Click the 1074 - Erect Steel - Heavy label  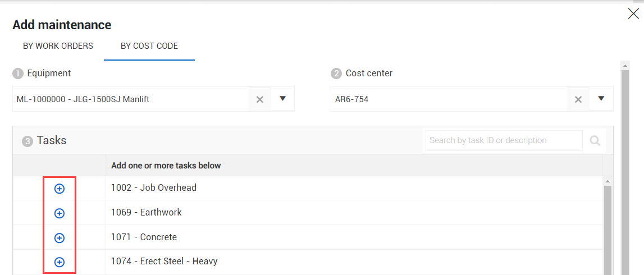pos(164,262)
